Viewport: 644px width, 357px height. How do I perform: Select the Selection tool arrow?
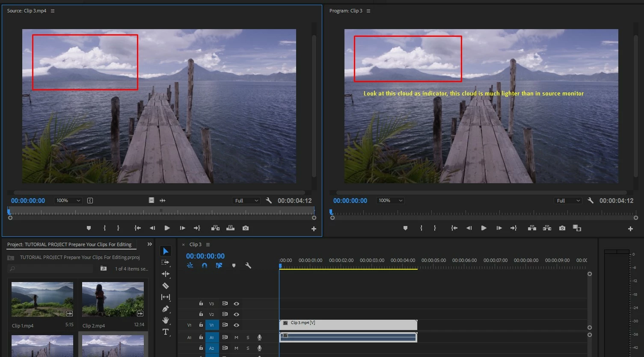coord(166,251)
